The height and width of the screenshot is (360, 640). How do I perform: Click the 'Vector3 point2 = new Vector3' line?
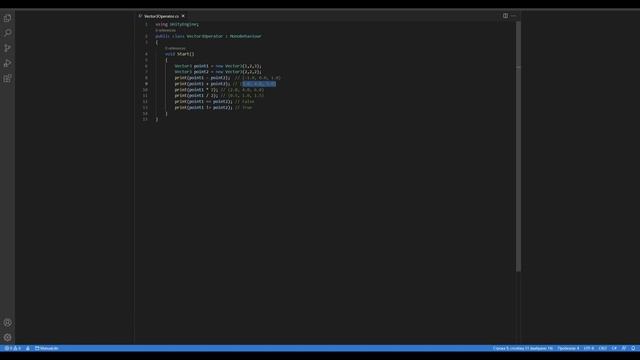(x=218, y=72)
